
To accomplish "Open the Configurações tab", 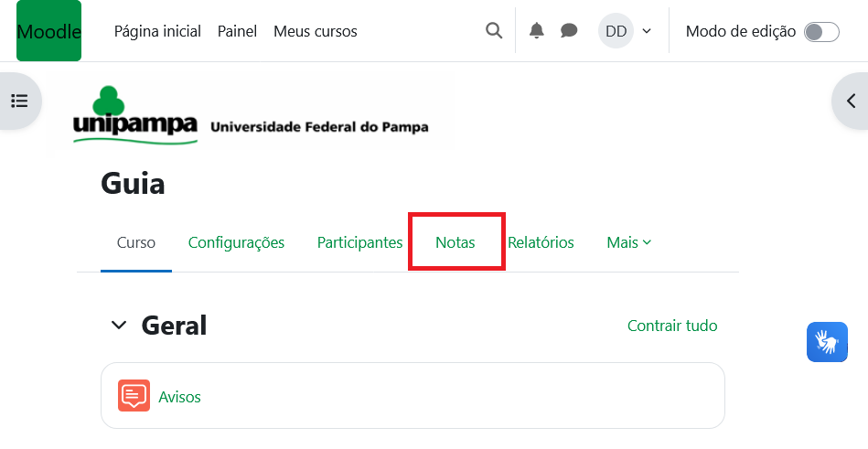I will [x=236, y=242].
